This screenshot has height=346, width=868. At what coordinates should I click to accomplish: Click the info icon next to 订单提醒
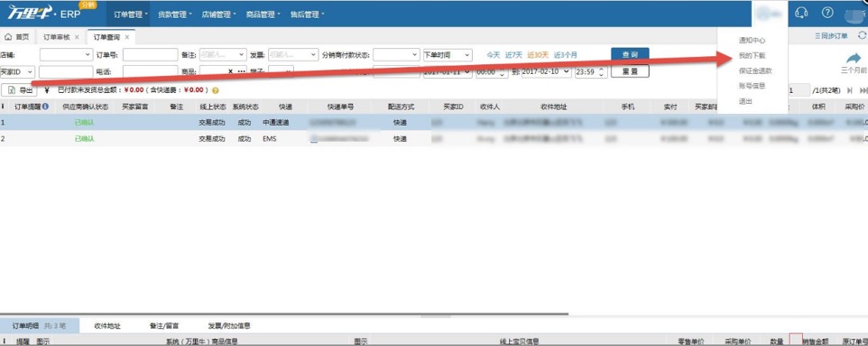pos(45,106)
